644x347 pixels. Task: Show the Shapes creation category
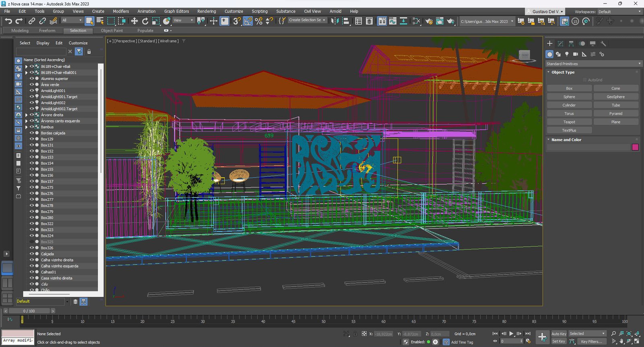pos(558,54)
